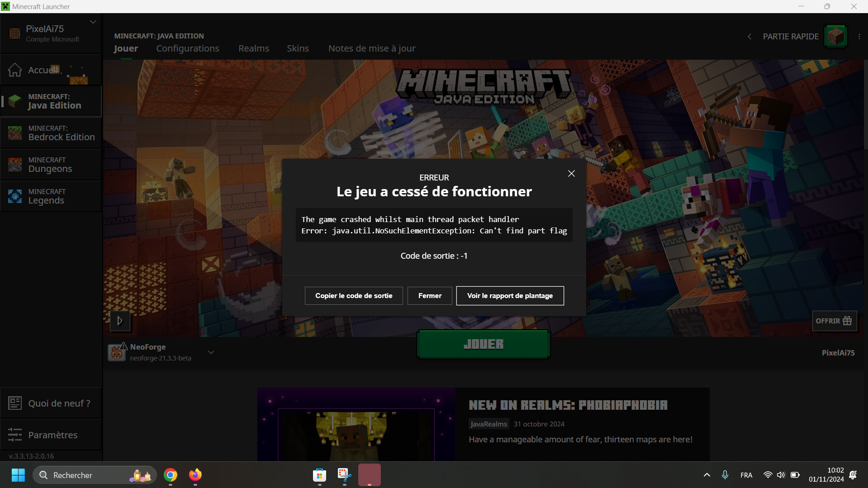Open the notifications bell icon
Viewport: 868px width, 488px height.
coord(854,475)
